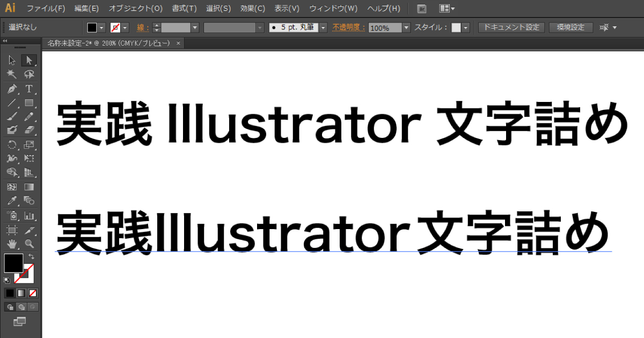The height and width of the screenshot is (338, 644).
Task: Enable Draw Normal mode
Action: (10, 307)
